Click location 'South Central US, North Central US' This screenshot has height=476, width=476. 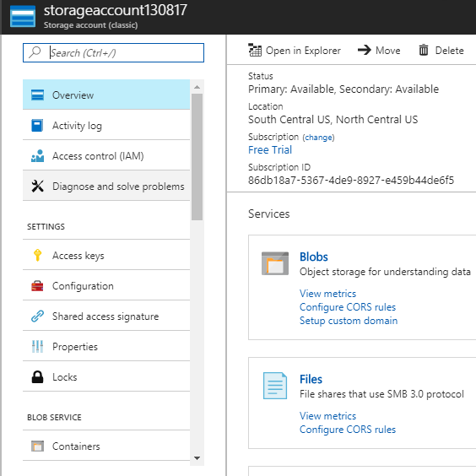(333, 119)
